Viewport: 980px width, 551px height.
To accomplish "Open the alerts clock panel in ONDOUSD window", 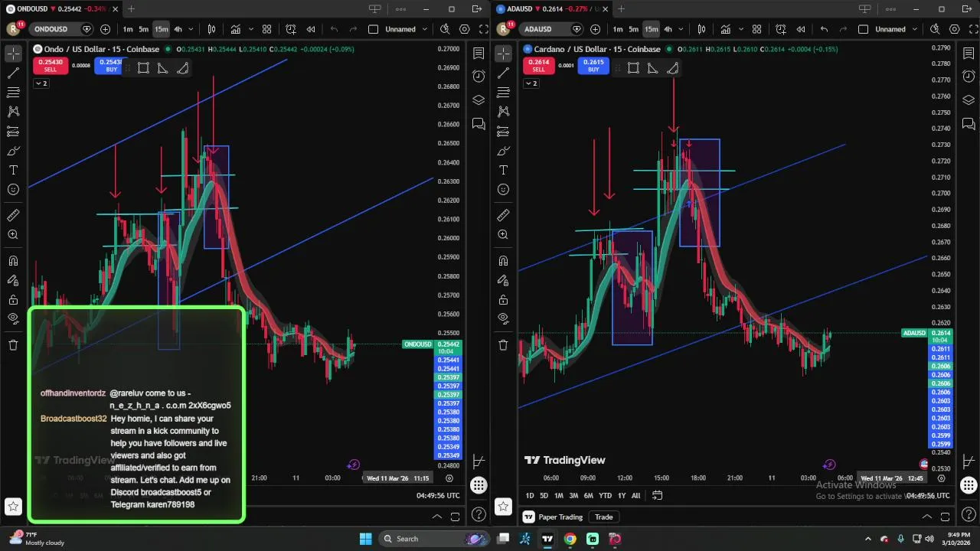I will (479, 77).
